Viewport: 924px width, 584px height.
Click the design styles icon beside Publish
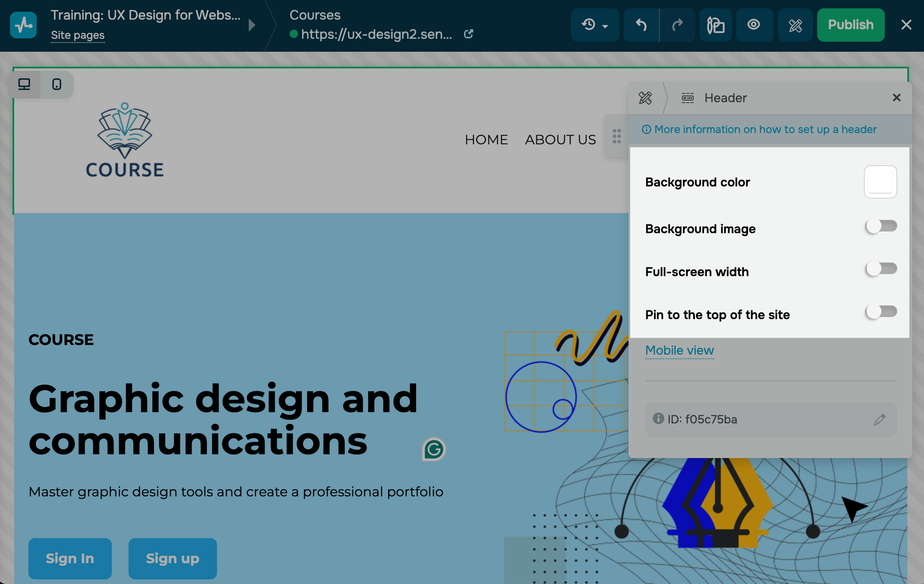[x=795, y=25]
